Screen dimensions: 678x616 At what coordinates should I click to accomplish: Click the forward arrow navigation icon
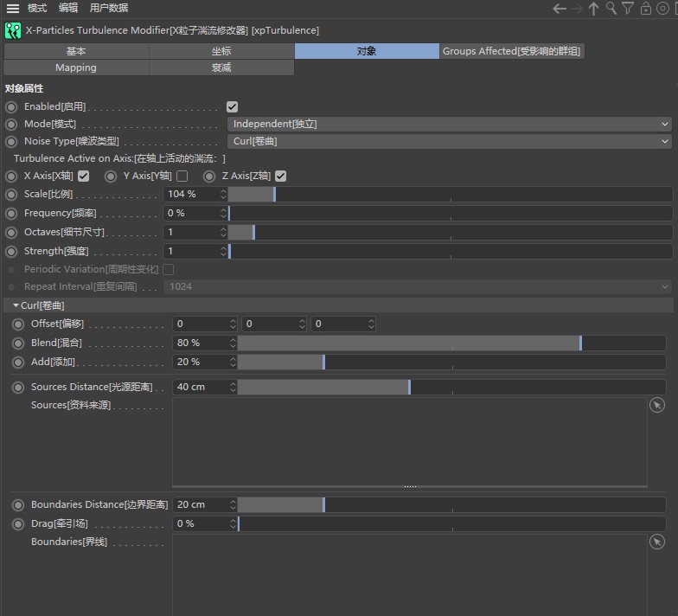coord(576,9)
